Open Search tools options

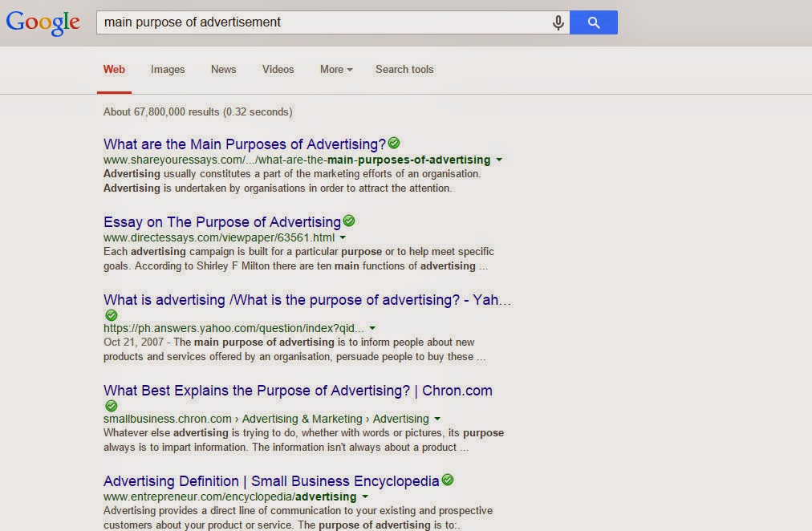(404, 69)
